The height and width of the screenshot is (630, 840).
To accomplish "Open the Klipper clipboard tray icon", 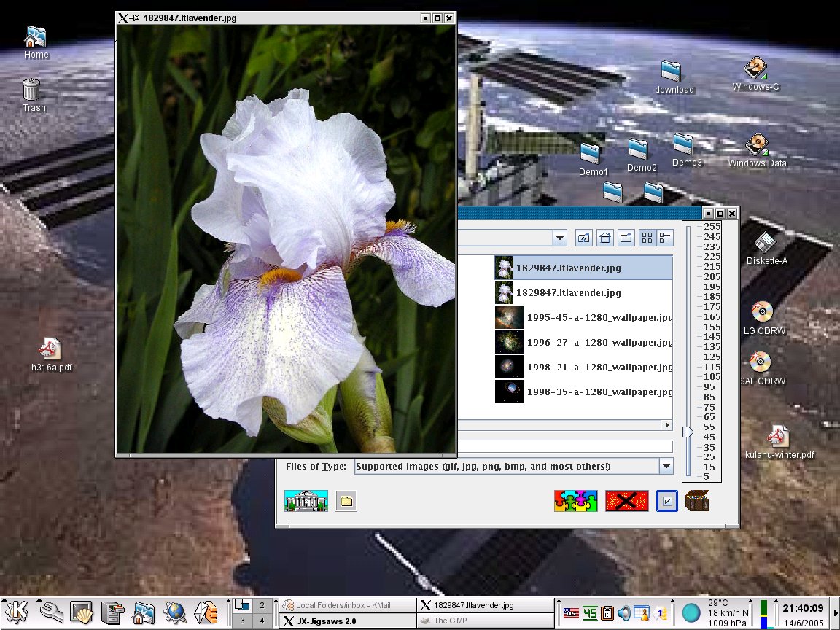I will [607, 612].
